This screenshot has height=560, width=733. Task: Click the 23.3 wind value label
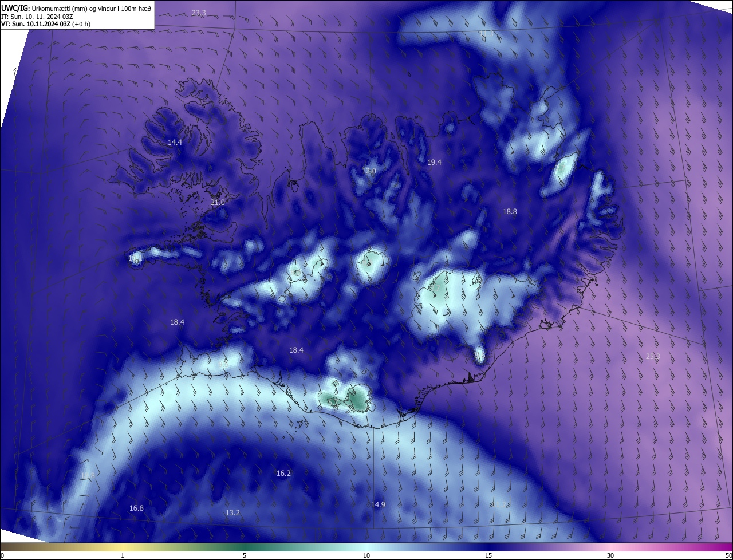pyautogui.click(x=199, y=13)
